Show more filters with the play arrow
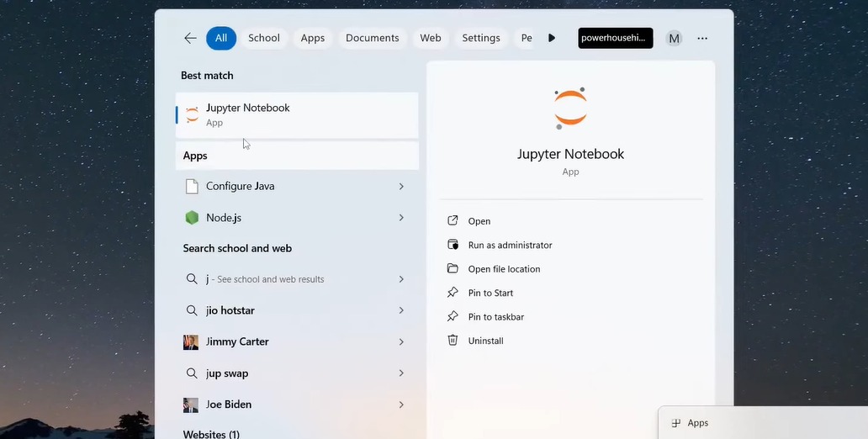Viewport: 868px width, 439px height. point(552,38)
